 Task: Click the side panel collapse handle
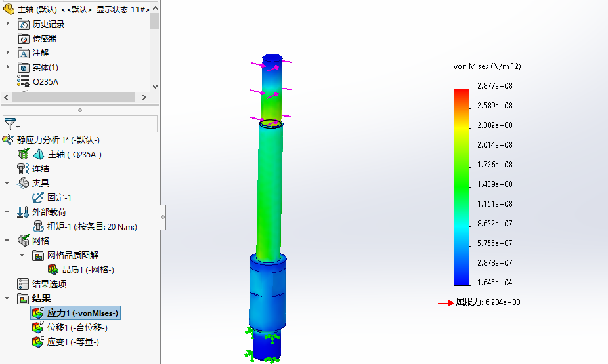163,217
